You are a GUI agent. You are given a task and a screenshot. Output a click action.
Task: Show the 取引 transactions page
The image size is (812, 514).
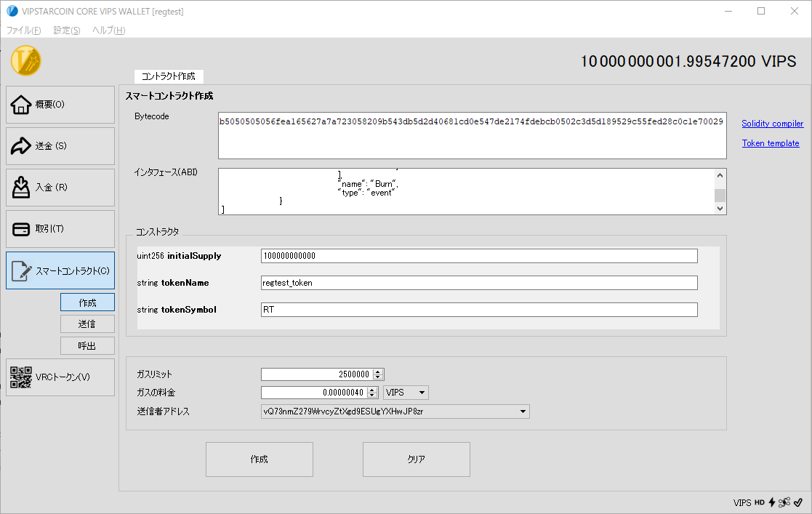pos(60,229)
